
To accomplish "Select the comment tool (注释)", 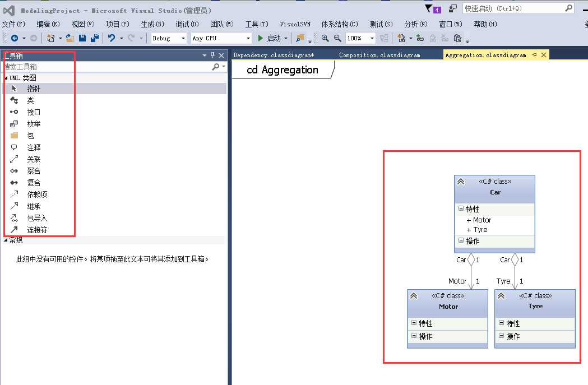I will coord(114,148).
